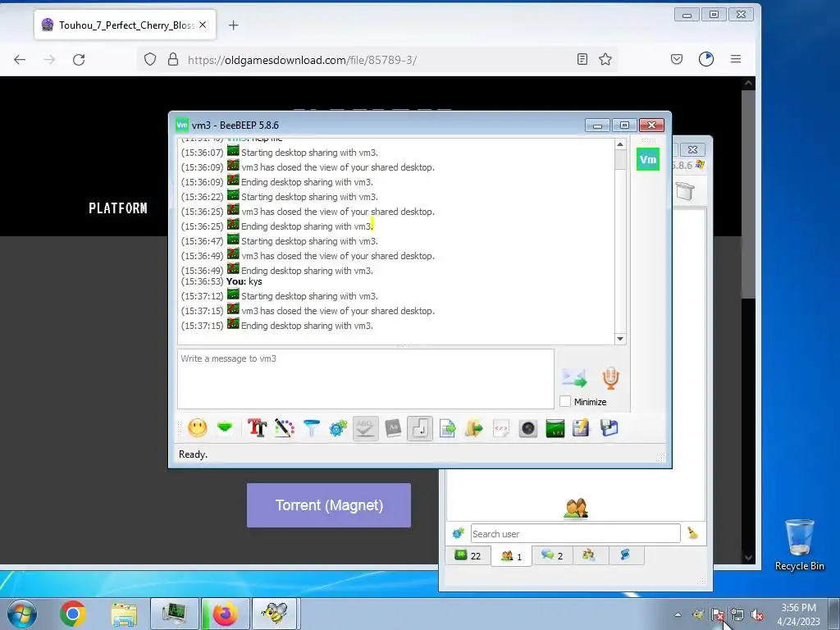Toggle reader view icon in address bar
Viewport: 840px width, 630px height.
[x=582, y=59]
